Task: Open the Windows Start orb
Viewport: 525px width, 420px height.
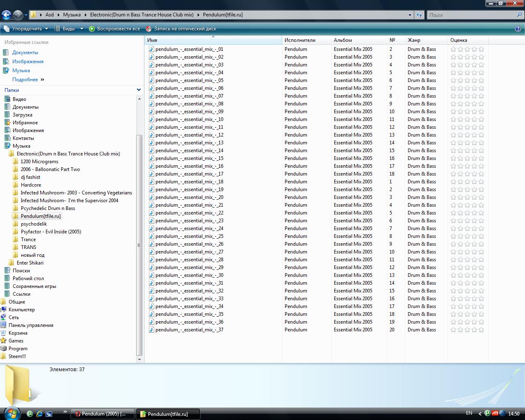Action: click(11, 413)
